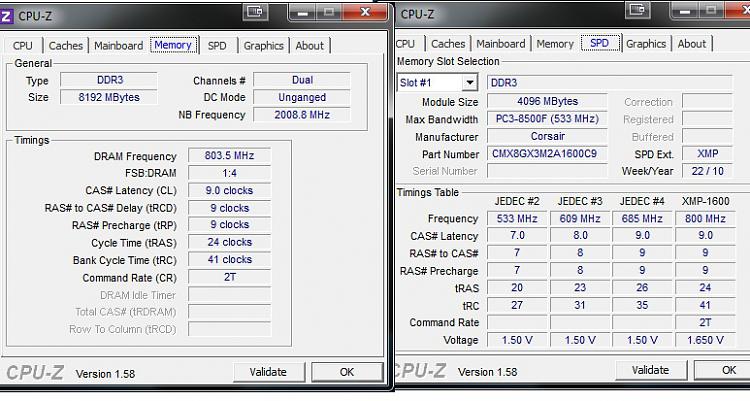Click the JEDEC #3 tRC value 31
The image size is (750, 401).
580,305
